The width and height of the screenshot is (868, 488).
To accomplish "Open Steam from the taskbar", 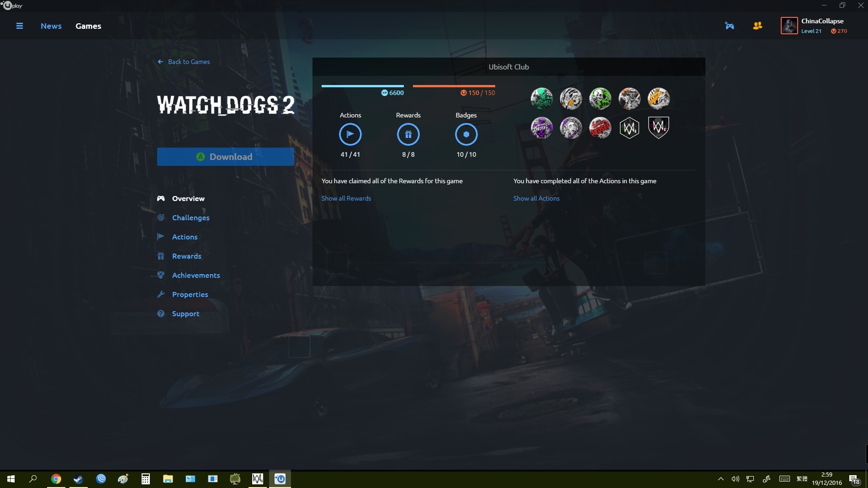I will [79, 479].
